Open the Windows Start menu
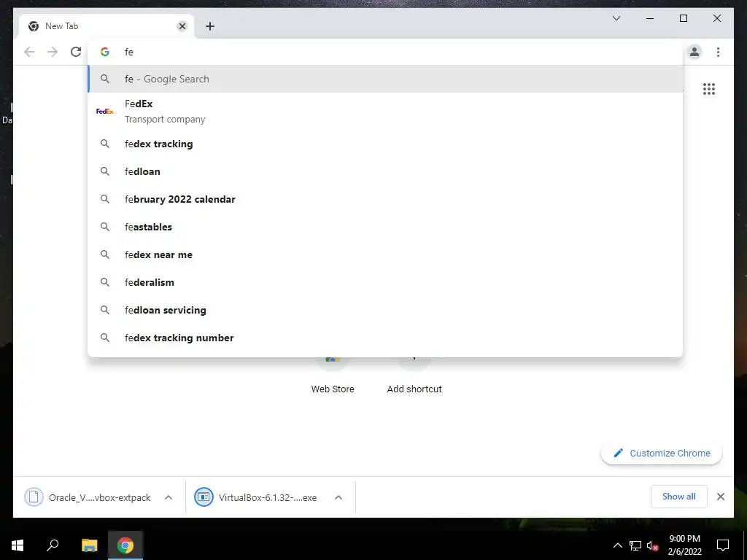 [18, 545]
